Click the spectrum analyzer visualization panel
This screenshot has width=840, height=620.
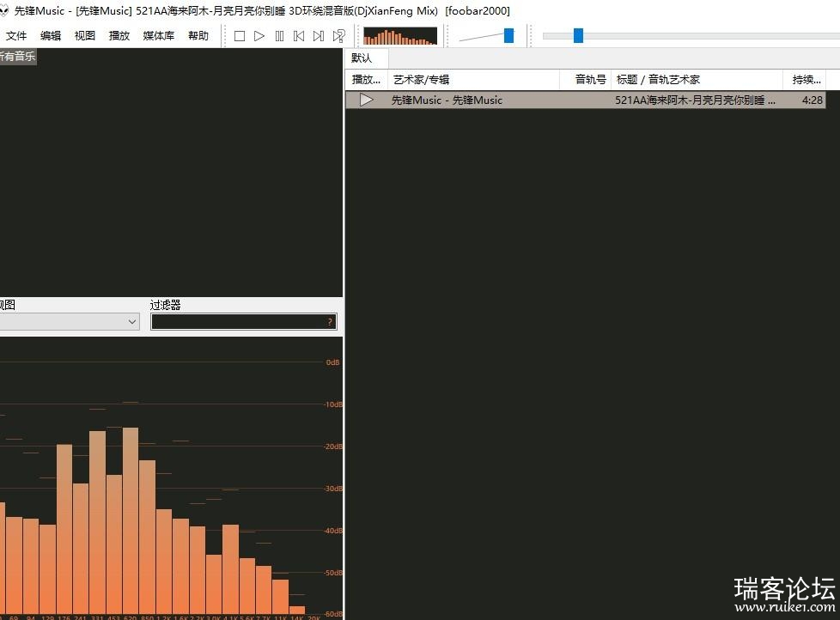coord(172,478)
